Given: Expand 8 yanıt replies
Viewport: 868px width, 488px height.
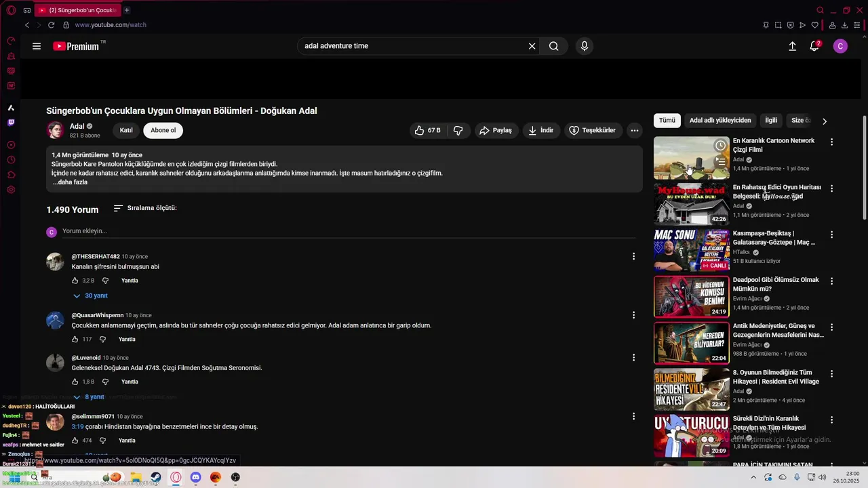Looking at the screenshot, I should coord(89,397).
